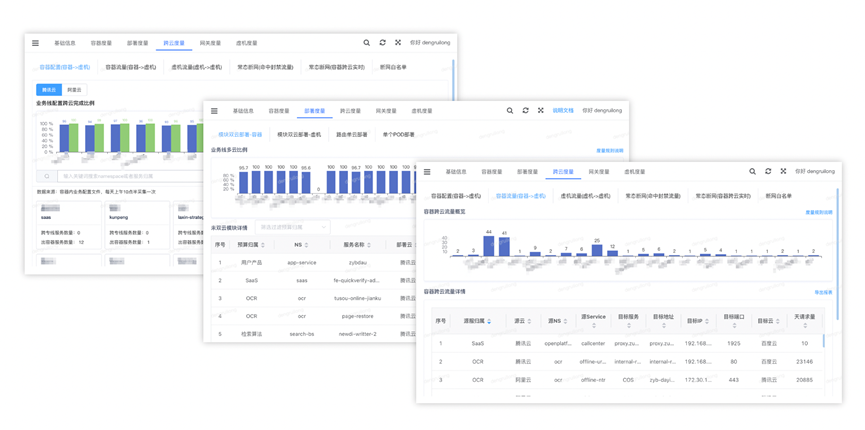Click the tallest bar labeled 44
The width and height of the screenshot is (865, 430).
click(489, 246)
